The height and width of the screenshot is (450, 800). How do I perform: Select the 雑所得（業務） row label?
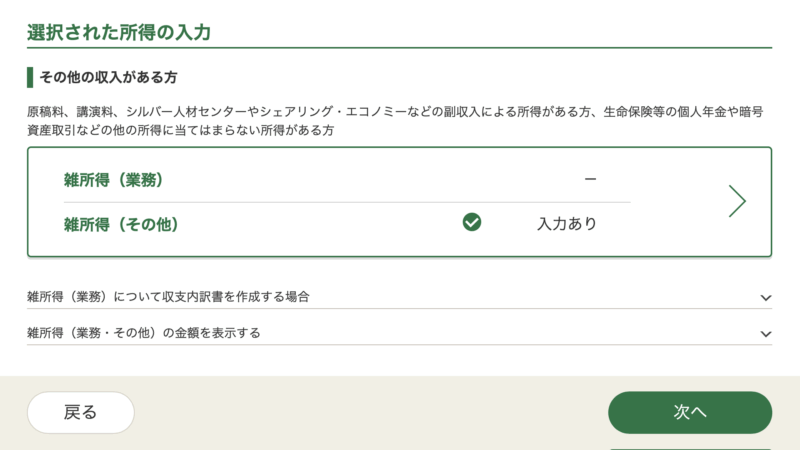pyautogui.click(x=113, y=180)
